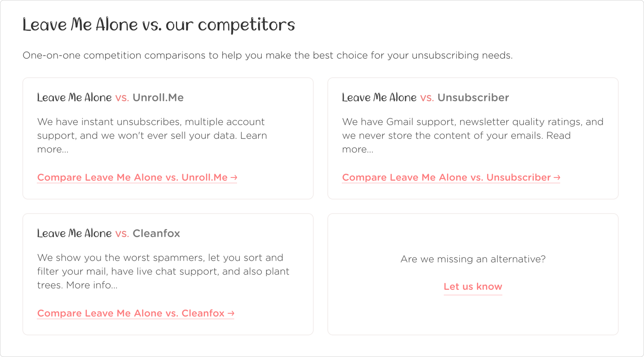644x357 pixels.
Task: Click the Unroll.Me card description text
Action: pos(152,135)
